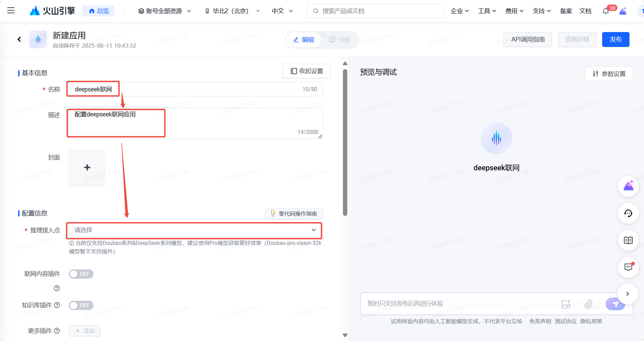Screen dimensions: 644x341
Task: Open the 费用 menu
Action: [514, 11]
